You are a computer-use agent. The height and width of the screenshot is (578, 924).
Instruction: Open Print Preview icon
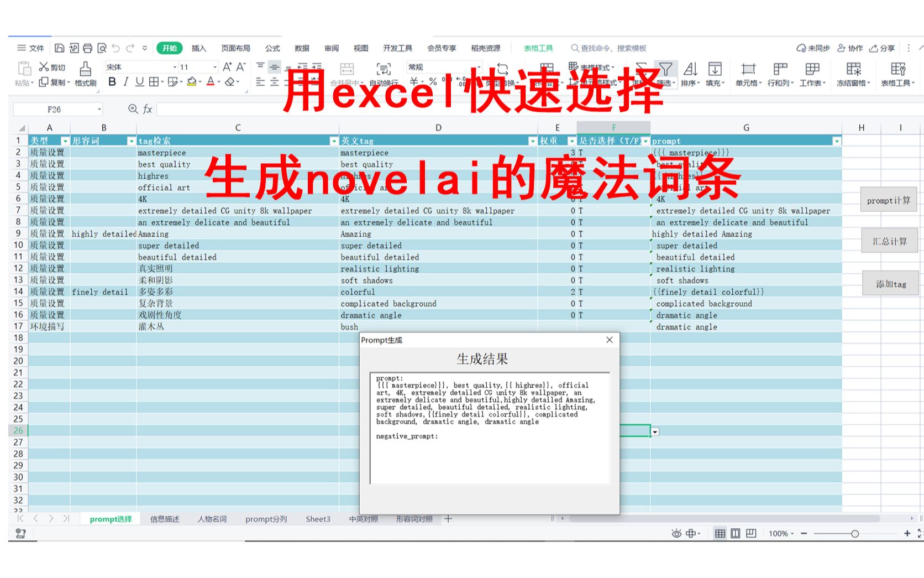[x=102, y=48]
